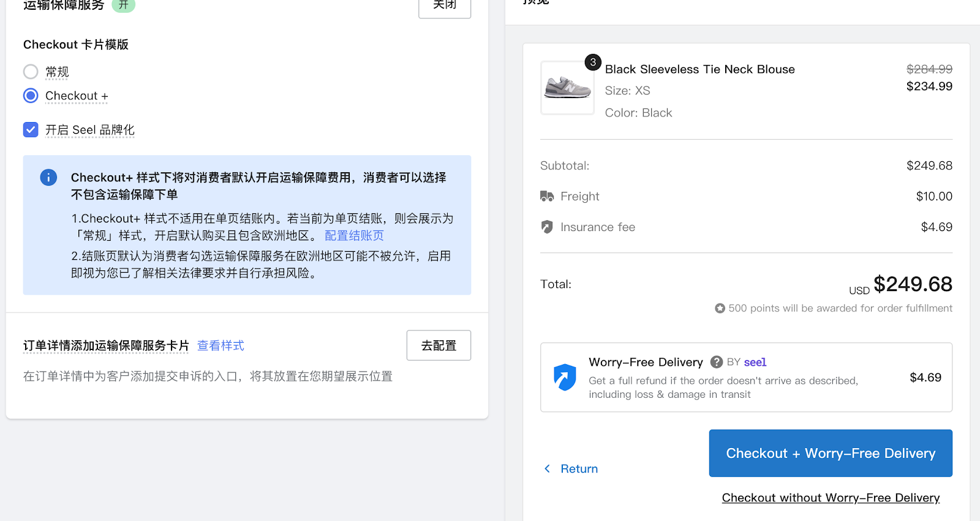Select the Checkout + template radio
Screen dimensions: 980x521
(31, 96)
